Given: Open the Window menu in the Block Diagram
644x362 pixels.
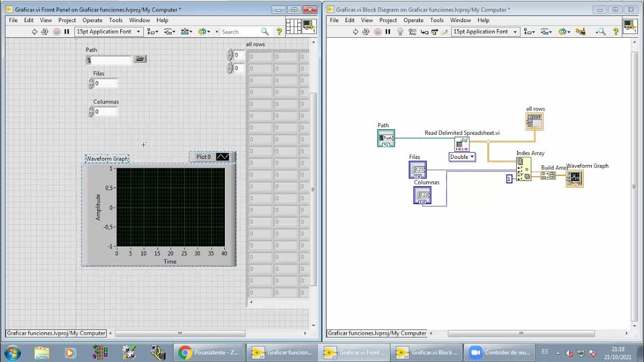Looking at the screenshot, I should pyautogui.click(x=460, y=20).
